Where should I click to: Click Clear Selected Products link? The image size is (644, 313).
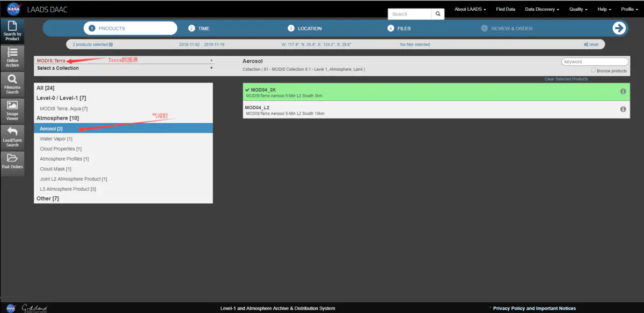[x=566, y=79]
